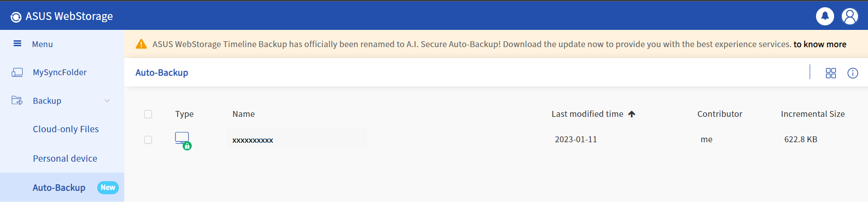Click the hamburger Menu icon
868x202 pixels.
[x=18, y=43]
